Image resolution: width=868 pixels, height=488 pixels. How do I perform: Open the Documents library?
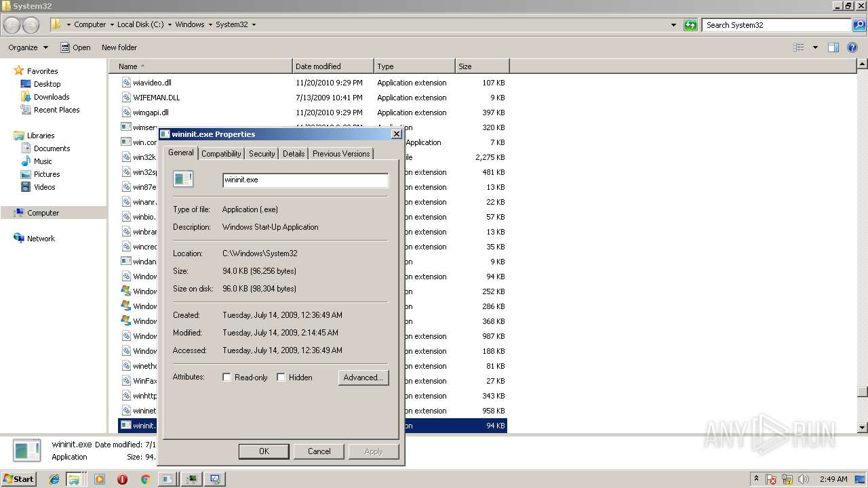point(45,148)
